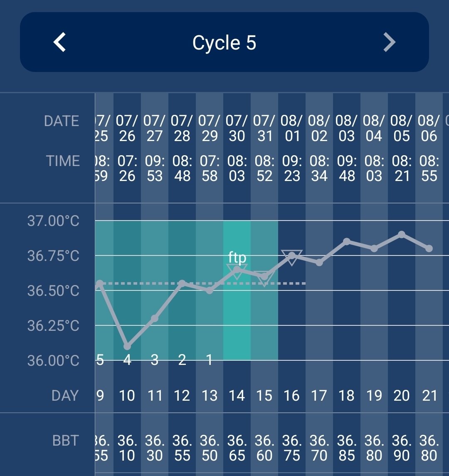449x476 pixels.
Task: Select the lowest temperature point at 36.10
Action: 127,346
